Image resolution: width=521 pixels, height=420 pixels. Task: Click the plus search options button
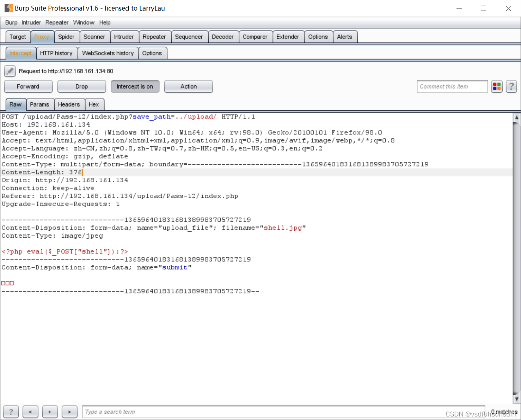[x=50, y=412]
